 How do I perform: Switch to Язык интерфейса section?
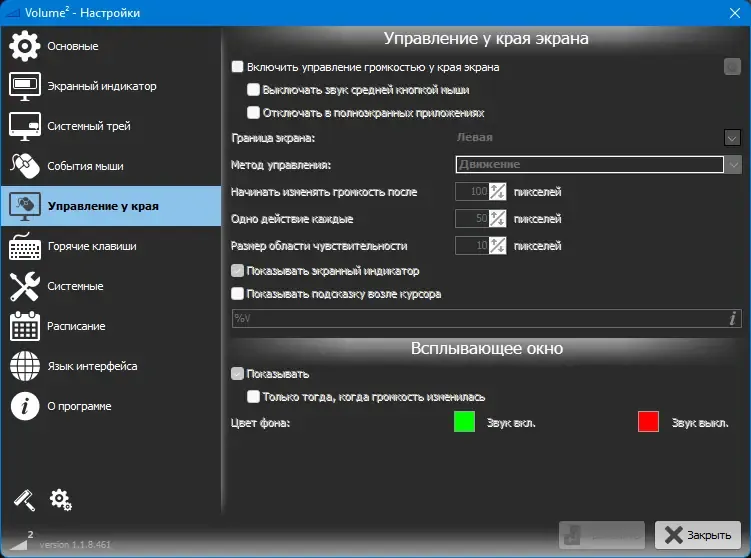(x=111, y=366)
